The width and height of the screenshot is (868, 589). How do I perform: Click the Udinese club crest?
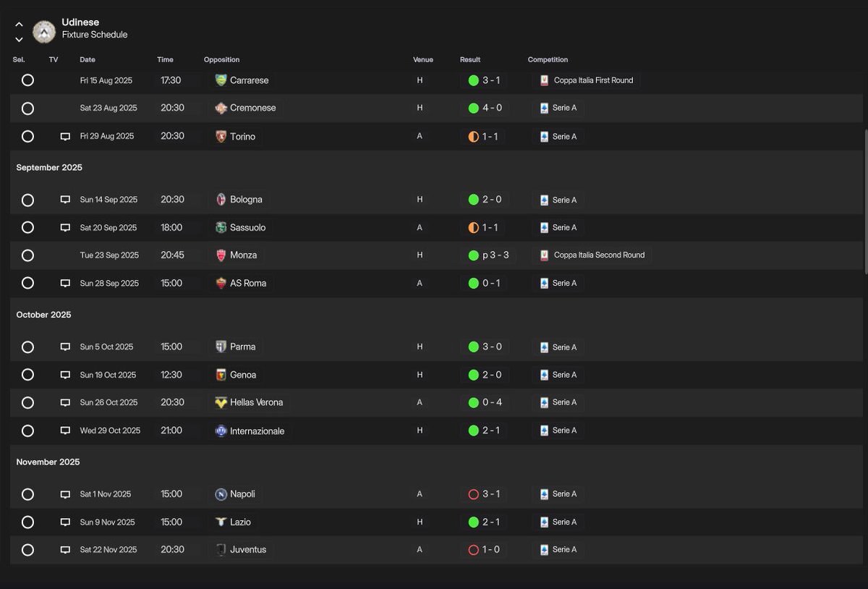pyautogui.click(x=44, y=32)
